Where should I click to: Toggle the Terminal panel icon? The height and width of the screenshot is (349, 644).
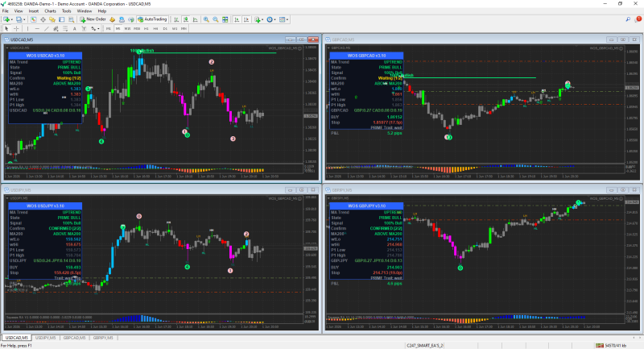(62, 19)
